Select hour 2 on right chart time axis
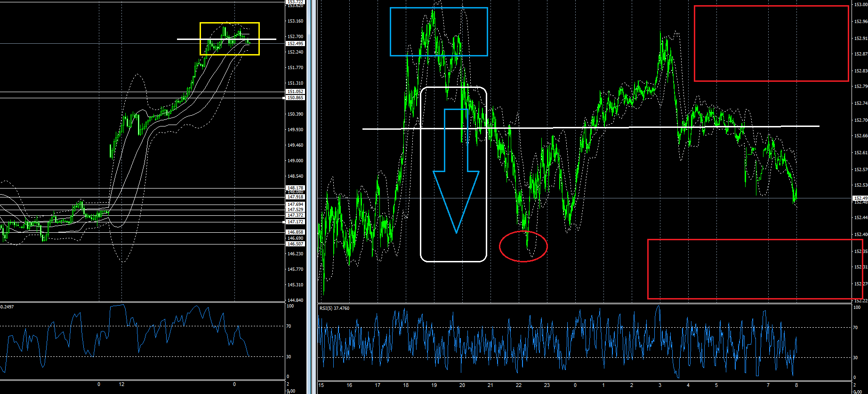This screenshot has height=394, width=868. pyautogui.click(x=632, y=385)
